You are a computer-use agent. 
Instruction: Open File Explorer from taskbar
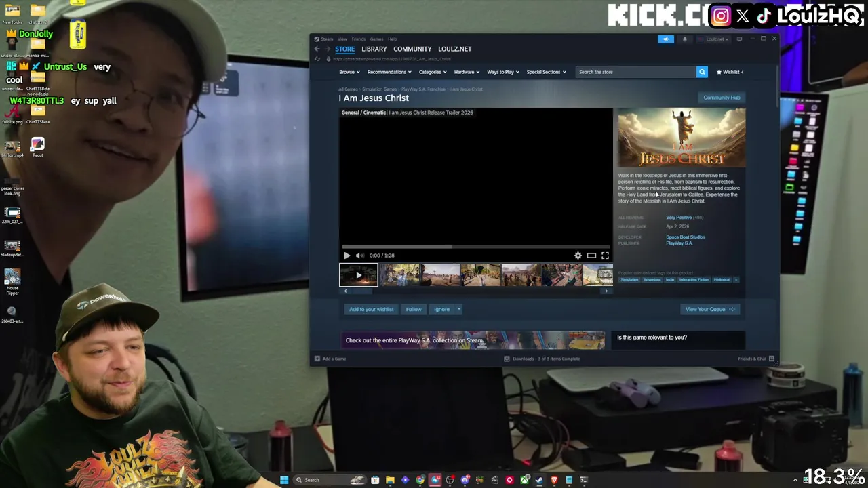coord(390,480)
